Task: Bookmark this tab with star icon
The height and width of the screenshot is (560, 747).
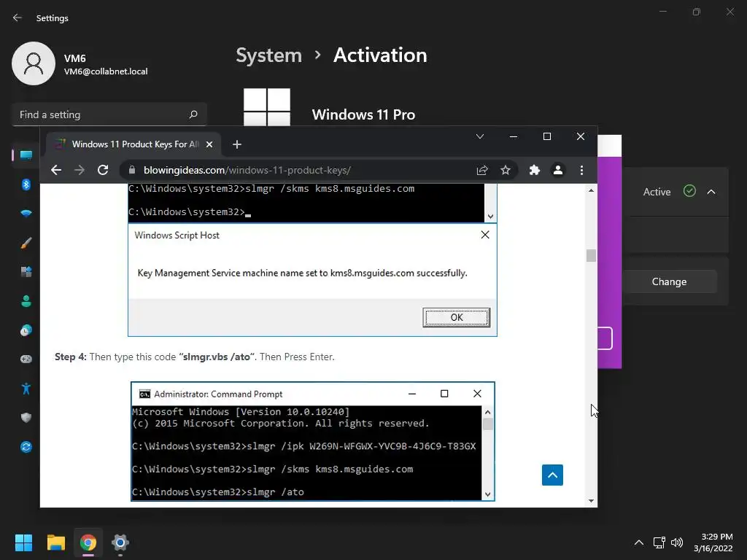Action: pos(506,170)
